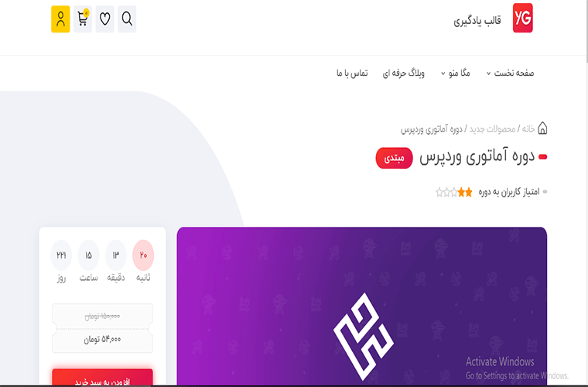
Task: Expand the صفحه نخست menu dropdown
Action: (x=510, y=73)
